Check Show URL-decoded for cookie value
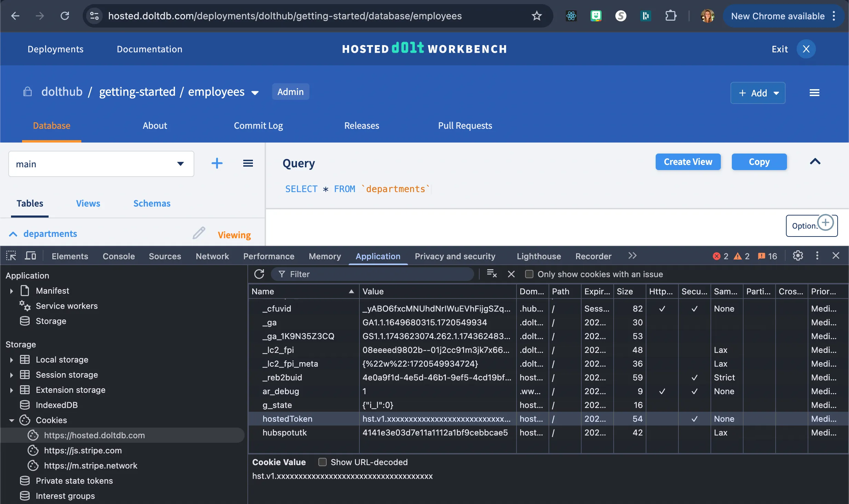This screenshot has width=849, height=504. pyautogui.click(x=323, y=462)
